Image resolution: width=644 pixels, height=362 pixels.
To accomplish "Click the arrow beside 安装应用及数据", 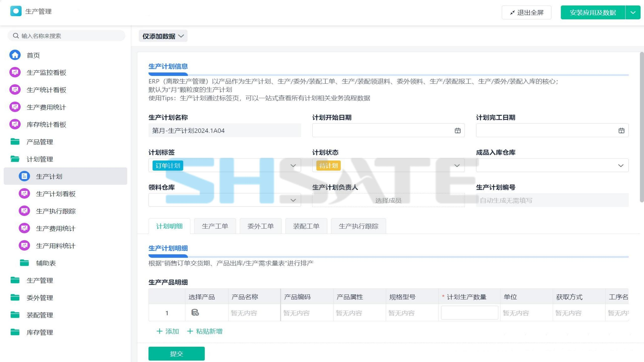I will pos(633,12).
